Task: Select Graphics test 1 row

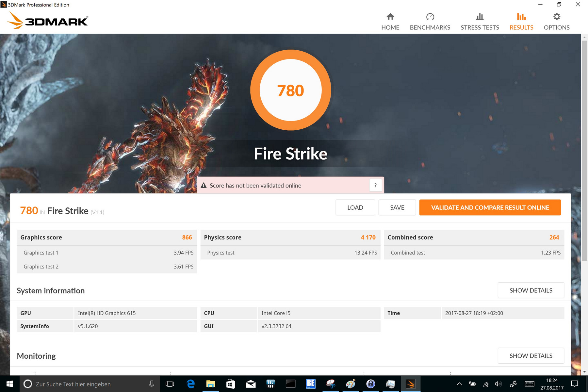Action: (x=107, y=253)
